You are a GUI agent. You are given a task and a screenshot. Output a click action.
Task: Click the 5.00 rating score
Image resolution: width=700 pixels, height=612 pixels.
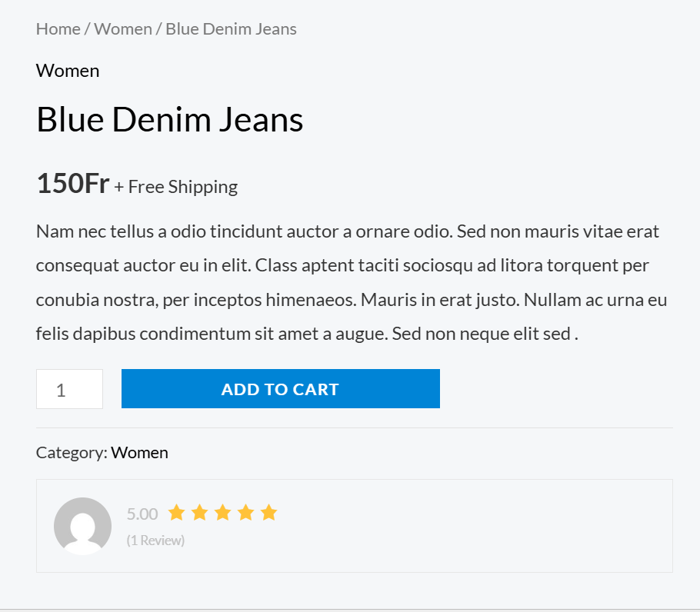(x=142, y=514)
